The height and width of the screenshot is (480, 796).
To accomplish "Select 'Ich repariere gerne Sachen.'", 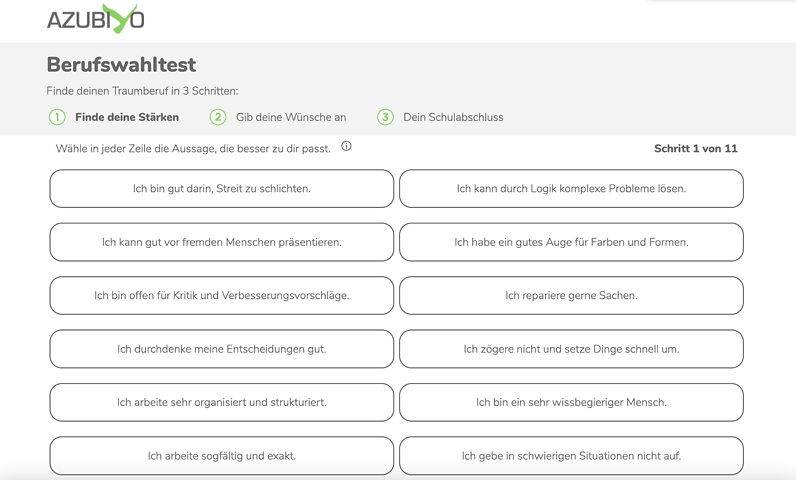I will (572, 295).
